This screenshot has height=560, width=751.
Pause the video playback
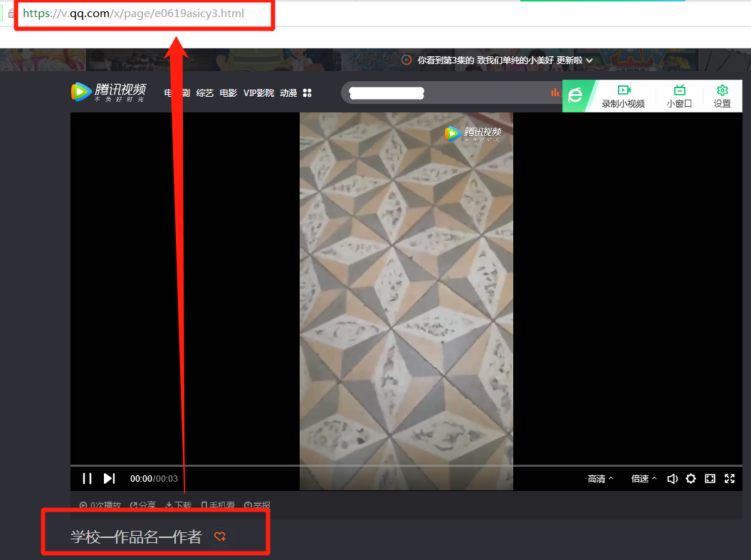tap(87, 479)
